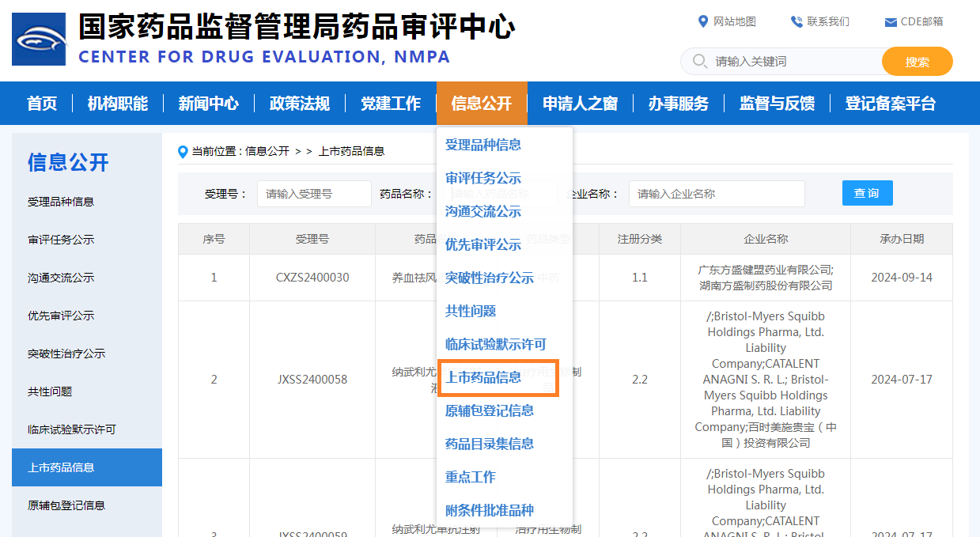This screenshot has width=980, height=537.
Task: Focus the 受理号 input field
Action: click(x=313, y=194)
